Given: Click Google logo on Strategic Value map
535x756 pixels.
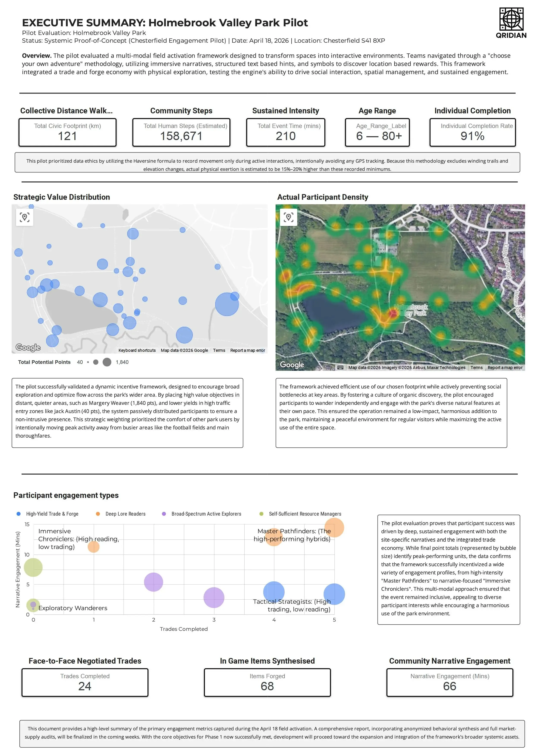Looking at the screenshot, I should pyautogui.click(x=28, y=347).
